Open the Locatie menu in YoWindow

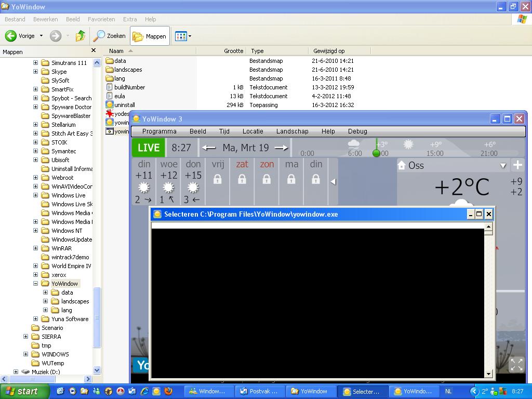tap(252, 131)
